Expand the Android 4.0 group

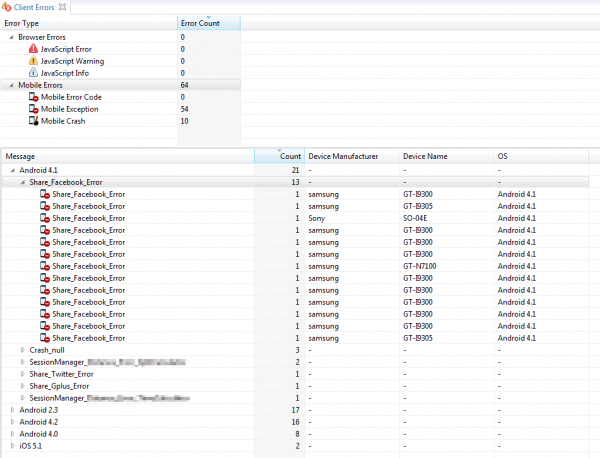coord(12,434)
